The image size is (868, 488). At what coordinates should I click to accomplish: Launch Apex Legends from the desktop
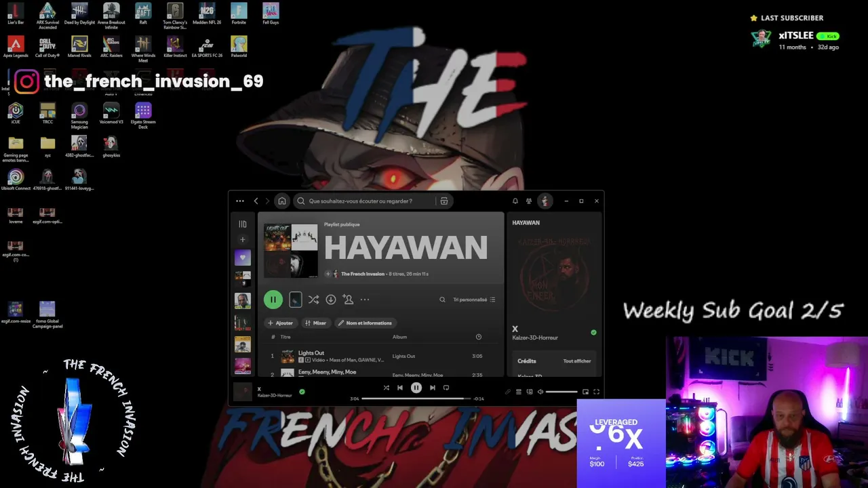[16, 47]
